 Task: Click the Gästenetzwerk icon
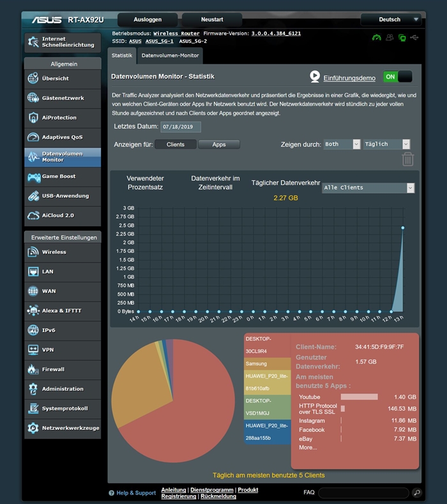pyautogui.click(x=33, y=98)
